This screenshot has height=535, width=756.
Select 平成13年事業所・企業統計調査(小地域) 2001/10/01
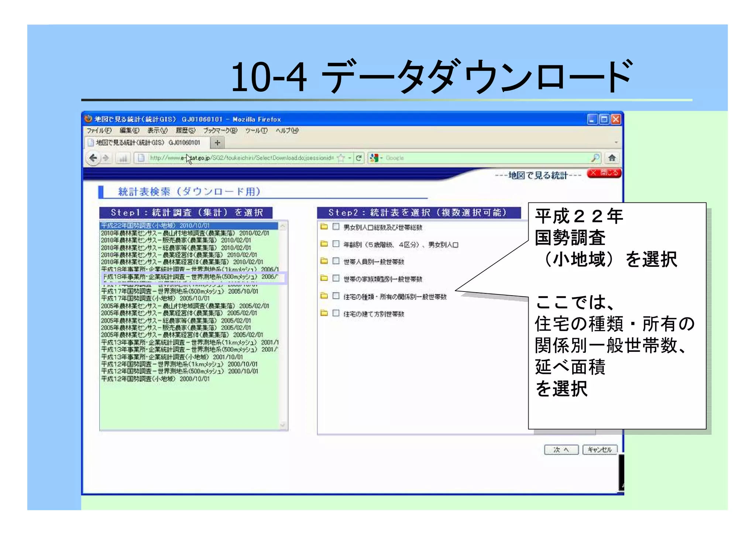[x=189, y=357]
